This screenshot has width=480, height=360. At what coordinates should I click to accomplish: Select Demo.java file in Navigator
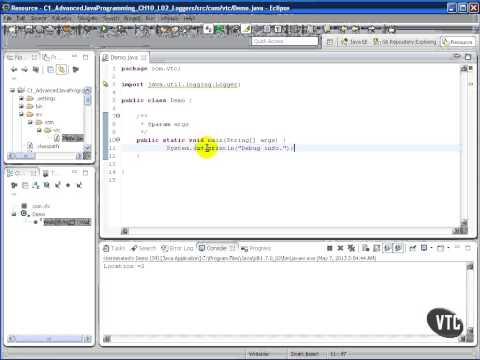[x=69, y=138]
